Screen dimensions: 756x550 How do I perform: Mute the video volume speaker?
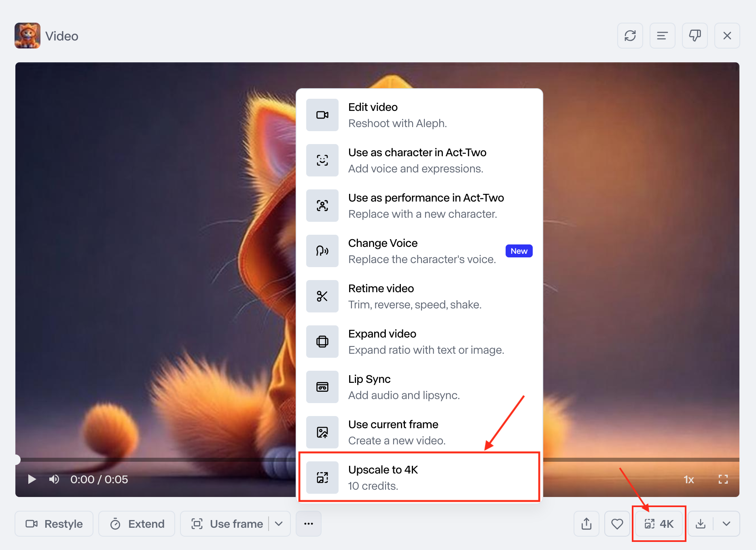(x=54, y=480)
